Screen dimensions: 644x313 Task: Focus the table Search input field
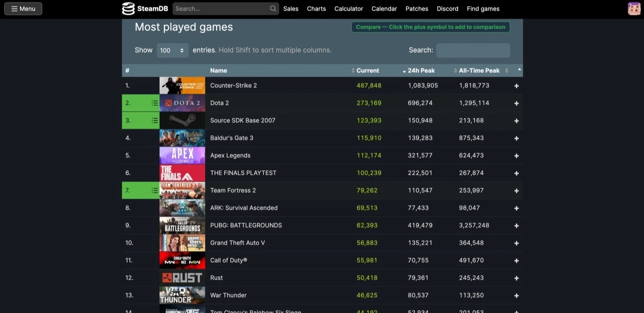pos(473,50)
